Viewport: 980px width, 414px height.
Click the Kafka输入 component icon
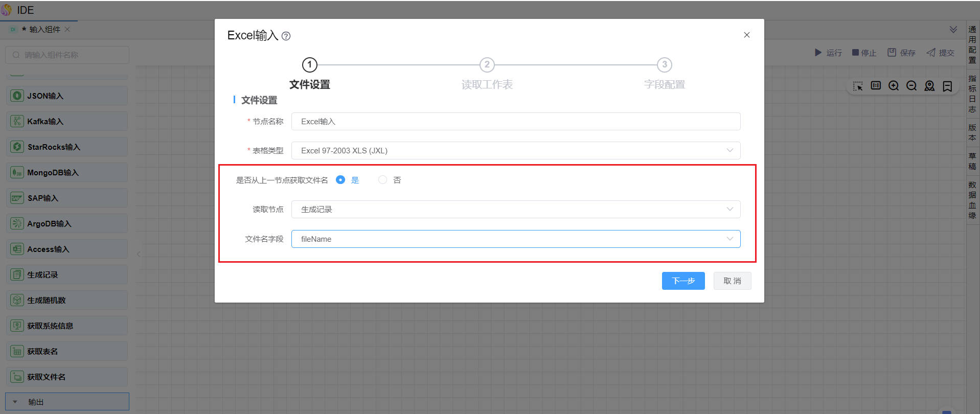(x=17, y=121)
